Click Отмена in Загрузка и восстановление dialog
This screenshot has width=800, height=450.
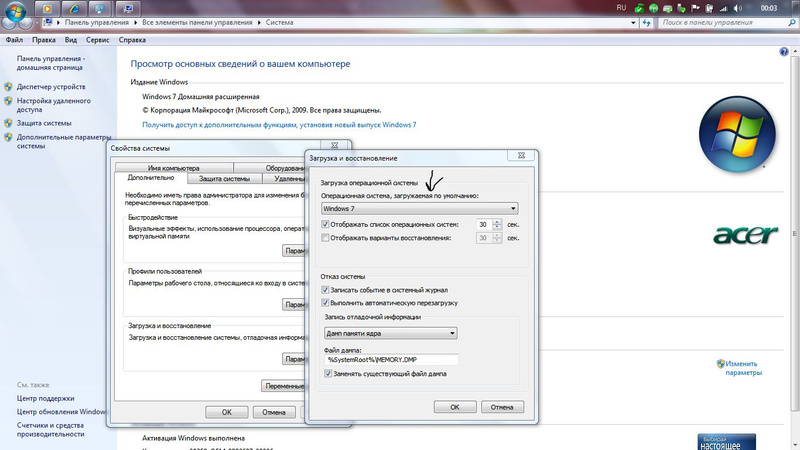502,407
